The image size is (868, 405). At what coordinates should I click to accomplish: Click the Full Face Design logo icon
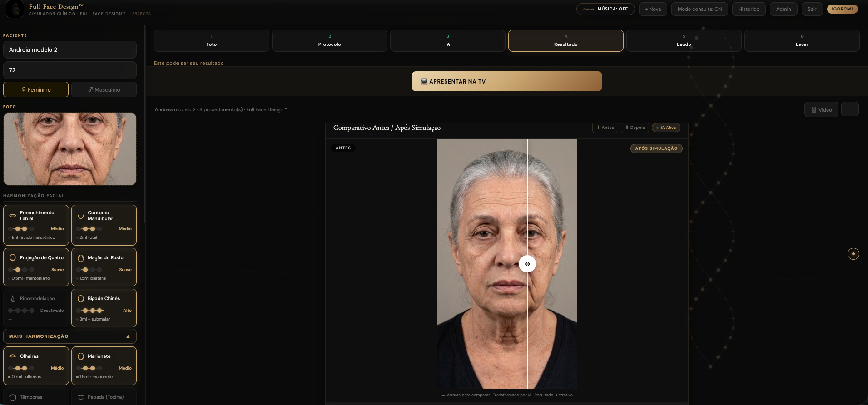click(x=15, y=9)
